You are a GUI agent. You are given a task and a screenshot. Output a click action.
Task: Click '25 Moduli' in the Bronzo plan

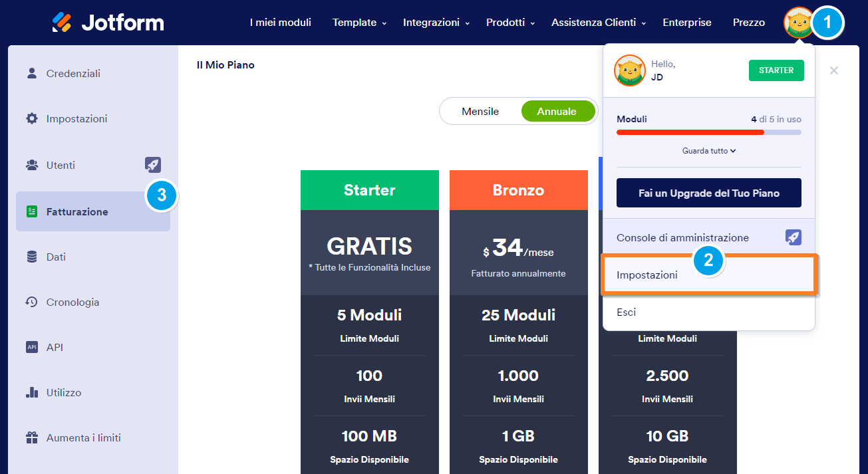(x=519, y=315)
